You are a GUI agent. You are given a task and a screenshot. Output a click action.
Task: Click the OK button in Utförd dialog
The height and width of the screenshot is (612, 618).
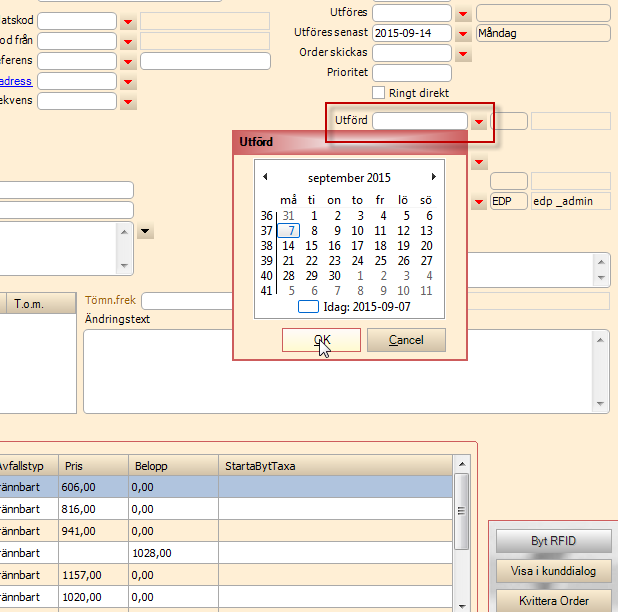pos(321,340)
